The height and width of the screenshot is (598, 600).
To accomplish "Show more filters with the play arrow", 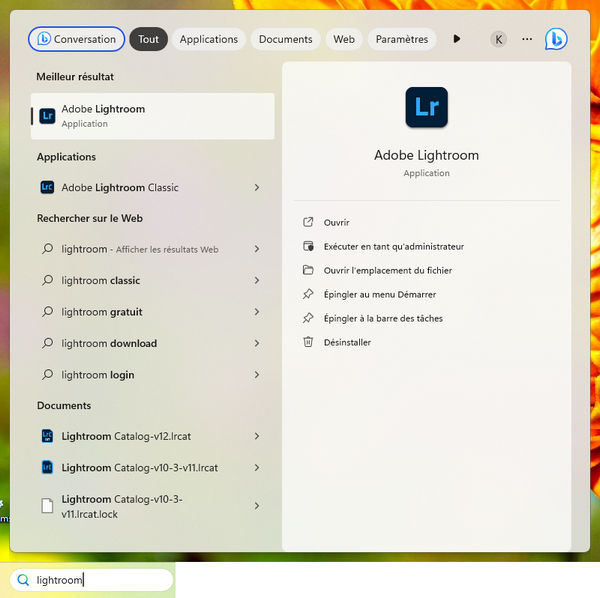I will point(457,39).
